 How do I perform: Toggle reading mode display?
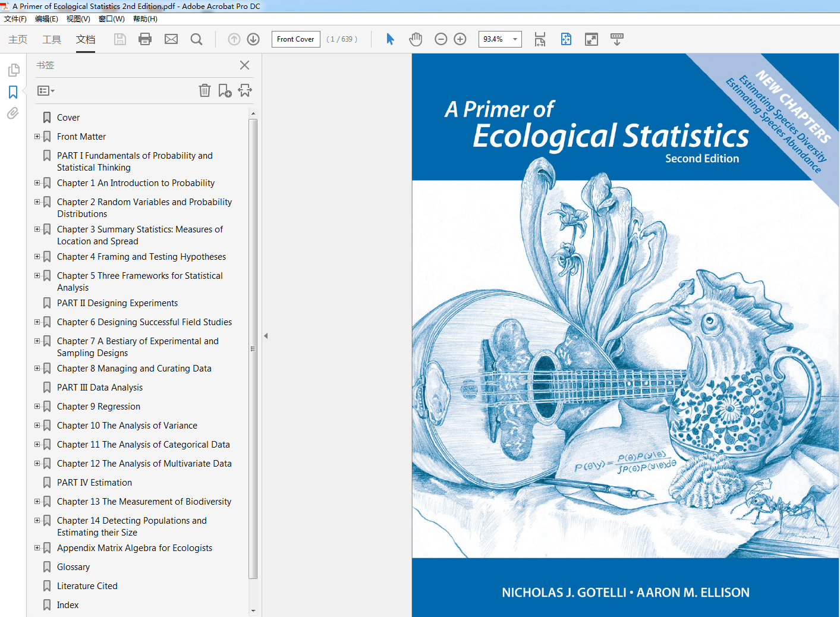coord(617,39)
